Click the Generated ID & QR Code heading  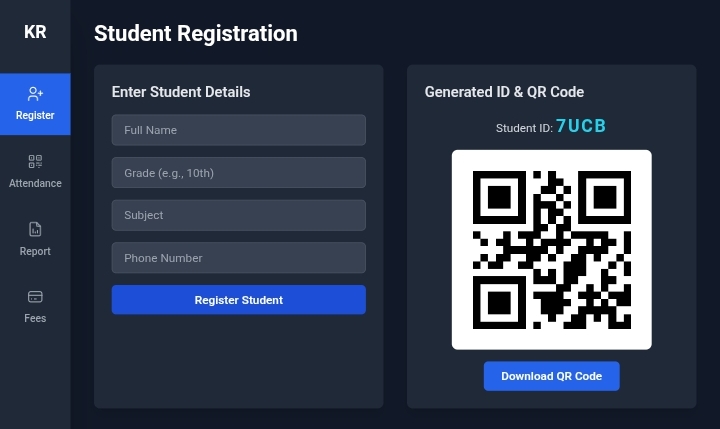coord(504,92)
